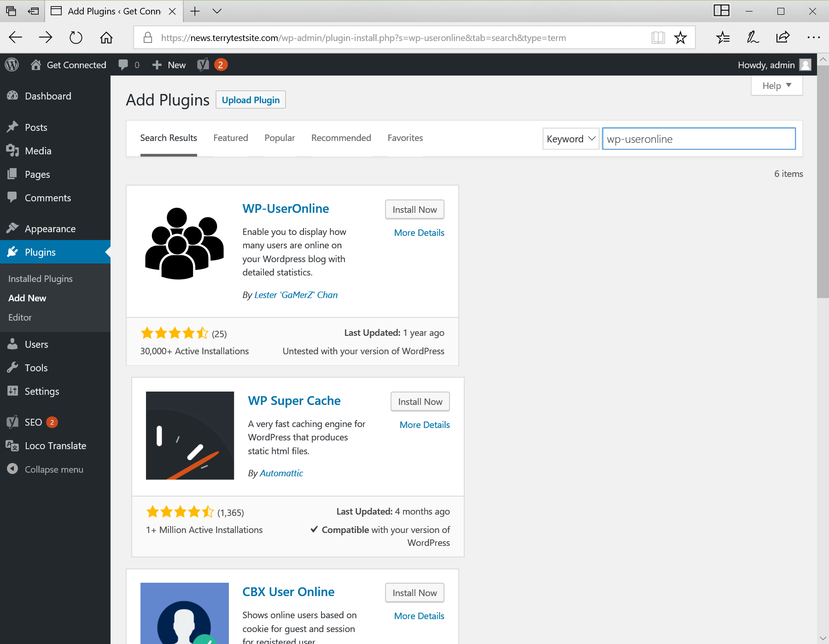This screenshot has height=644, width=829.
Task: Switch to the Featured tab
Action: click(x=231, y=138)
